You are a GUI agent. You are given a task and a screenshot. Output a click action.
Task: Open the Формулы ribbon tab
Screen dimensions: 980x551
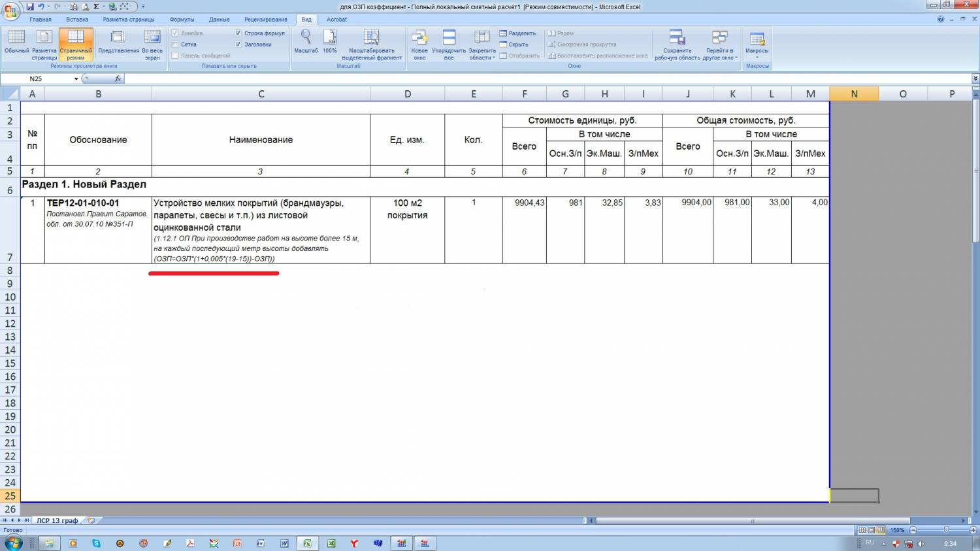pos(182,20)
